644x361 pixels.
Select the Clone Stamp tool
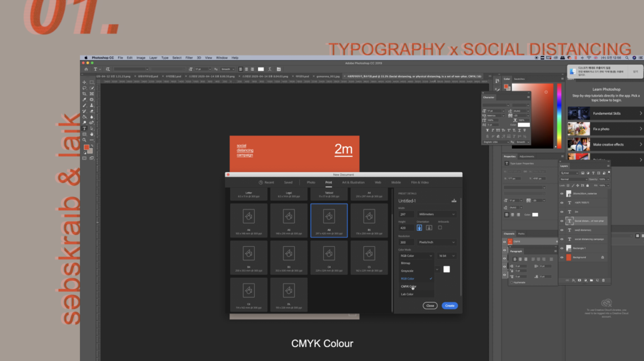[91, 105]
